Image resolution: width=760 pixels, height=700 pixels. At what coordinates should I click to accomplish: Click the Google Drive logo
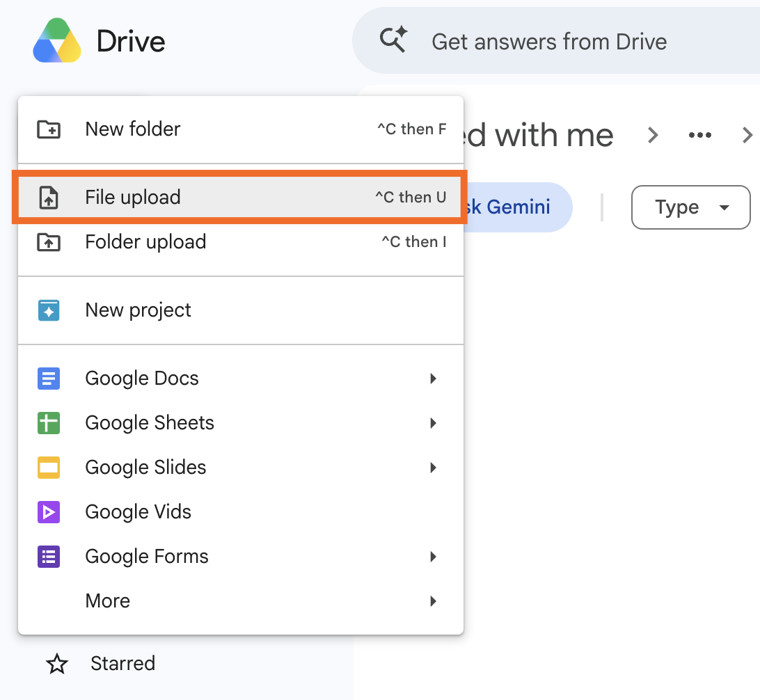point(56,40)
